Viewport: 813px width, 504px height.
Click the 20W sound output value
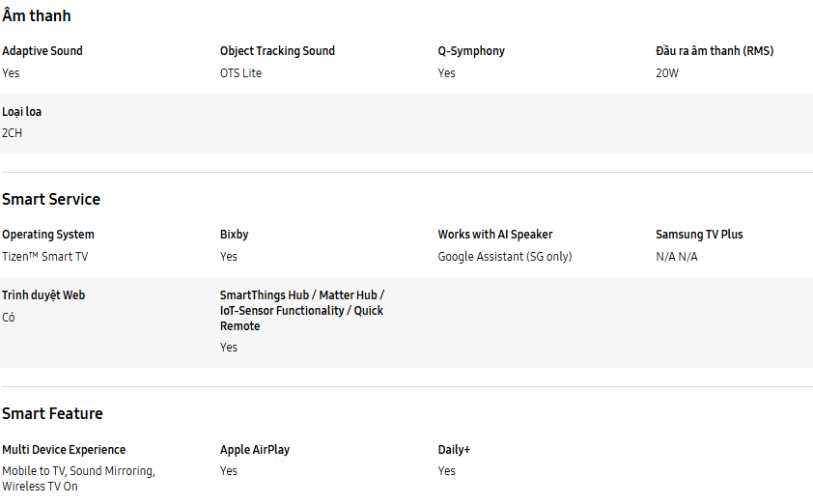pos(667,73)
